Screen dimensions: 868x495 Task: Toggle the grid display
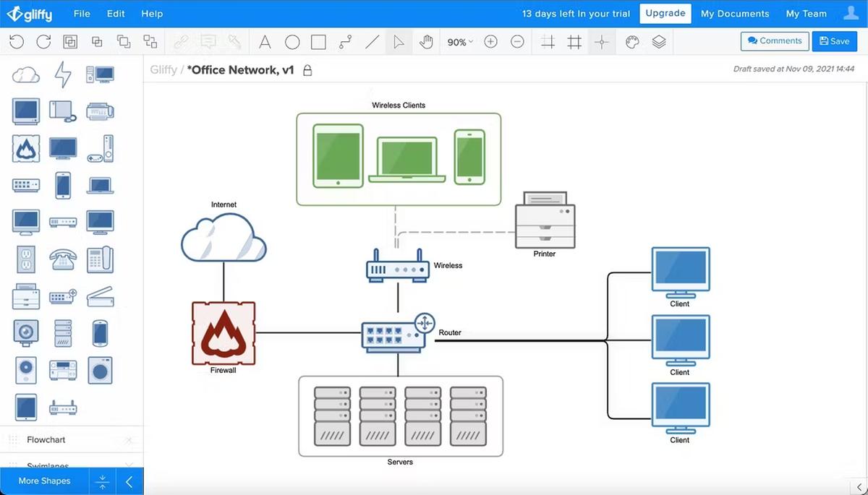tap(548, 42)
